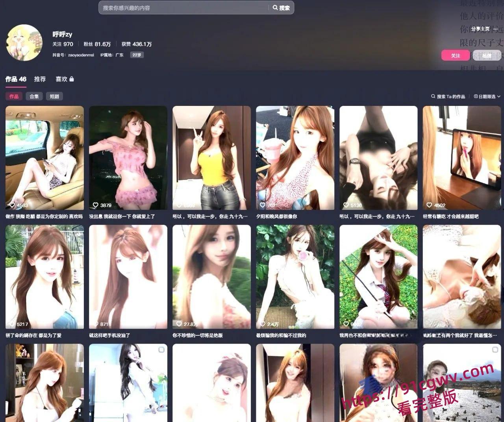This screenshot has height=422, width=504.
Task: Switch to the 推荐 tab
Action: click(x=40, y=79)
